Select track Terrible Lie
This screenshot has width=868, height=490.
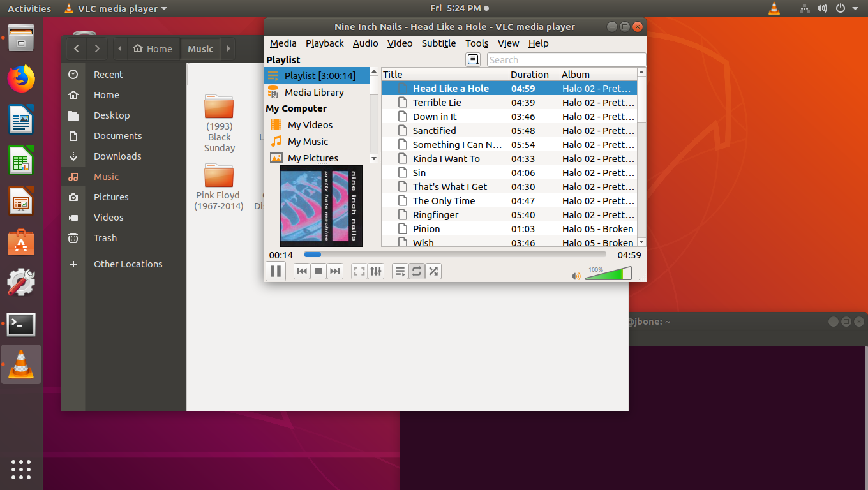(509, 103)
